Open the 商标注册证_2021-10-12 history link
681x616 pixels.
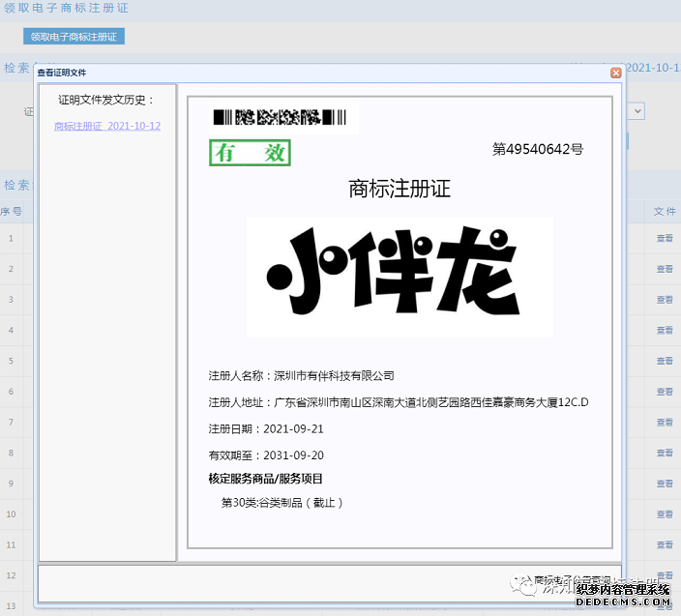point(107,126)
